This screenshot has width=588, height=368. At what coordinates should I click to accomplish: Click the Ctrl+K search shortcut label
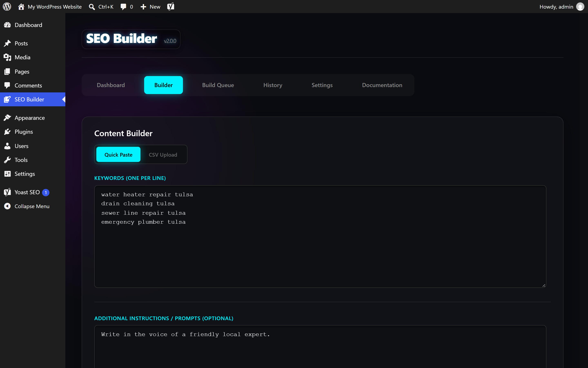tap(106, 7)
